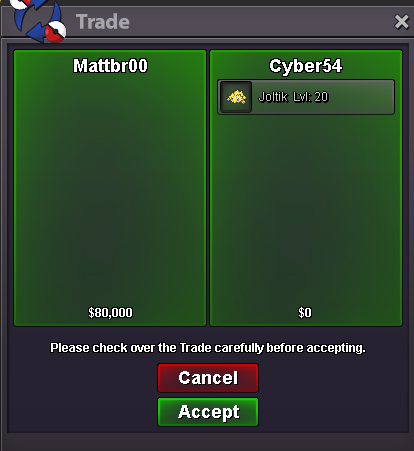Screen dimensions: 414x451
Task: Click the Joltik name label
Action: pyautogui.click(x=273, y=97)
